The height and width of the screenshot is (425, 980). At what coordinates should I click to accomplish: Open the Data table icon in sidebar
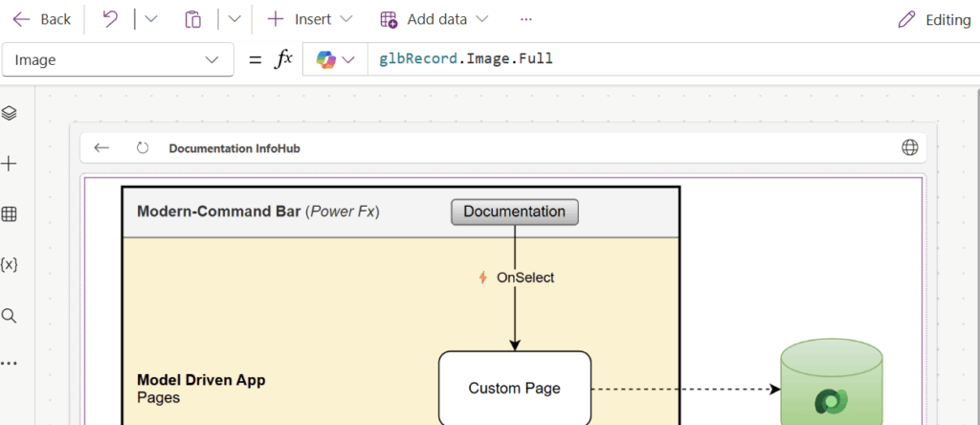click(10, 214)
